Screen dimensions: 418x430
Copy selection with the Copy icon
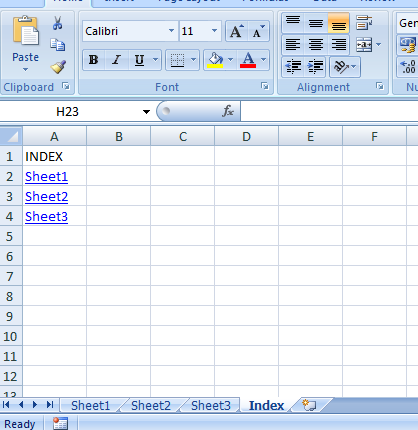(x=57, y=45)
